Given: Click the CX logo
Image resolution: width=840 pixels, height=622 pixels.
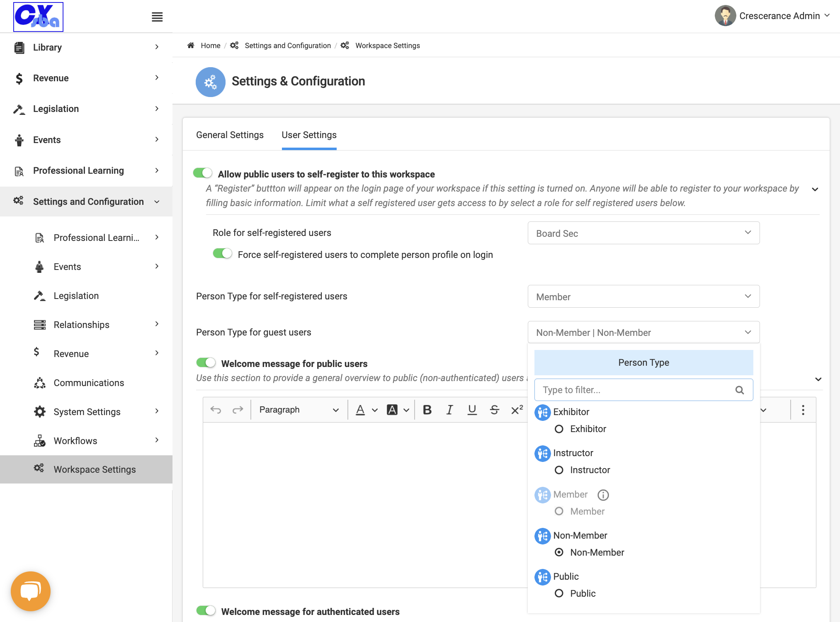Looking at the screenshot, I should point(38,17).
